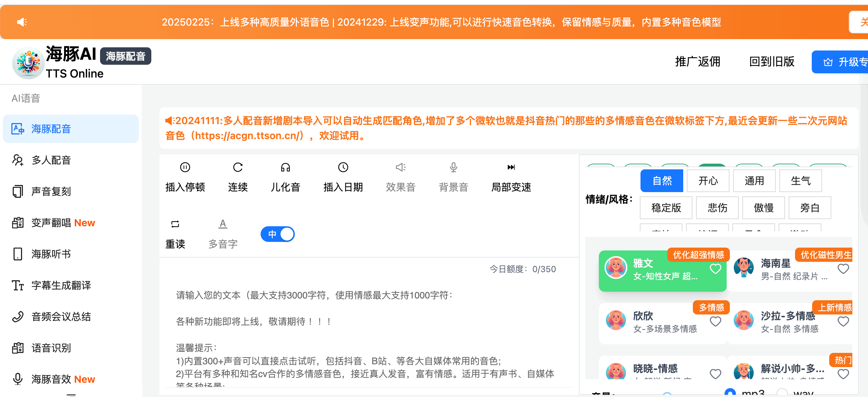868x397 pixels.
Task: Select the 雅文 voice card
Action: point(662,270)
